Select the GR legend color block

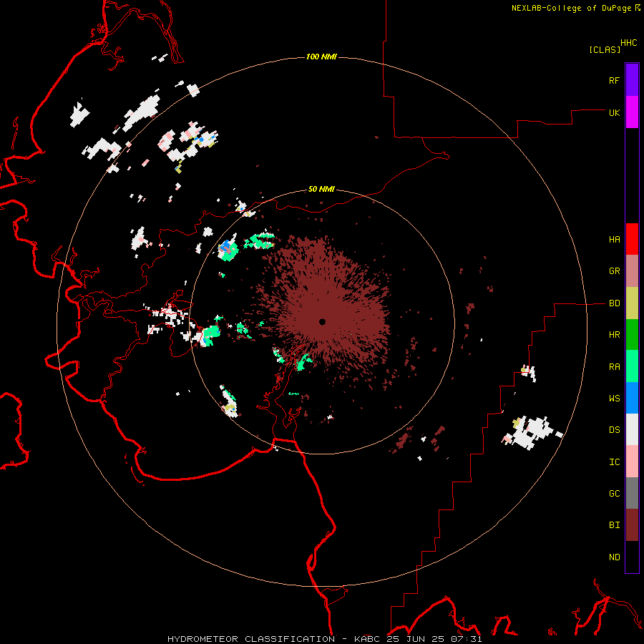632,270
